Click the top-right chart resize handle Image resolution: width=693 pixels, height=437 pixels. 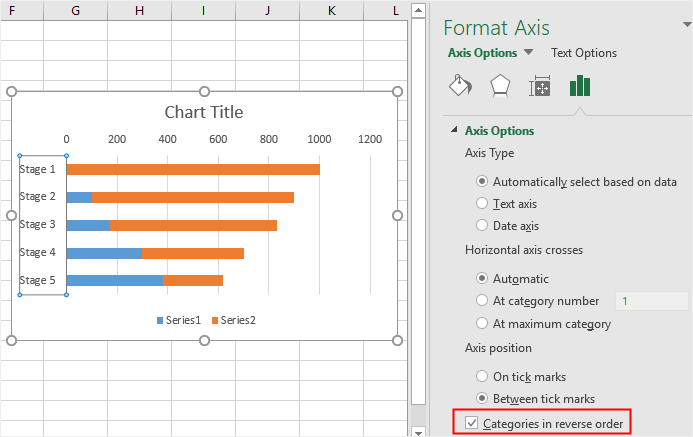pyautogui.click(x=397, y=91)
